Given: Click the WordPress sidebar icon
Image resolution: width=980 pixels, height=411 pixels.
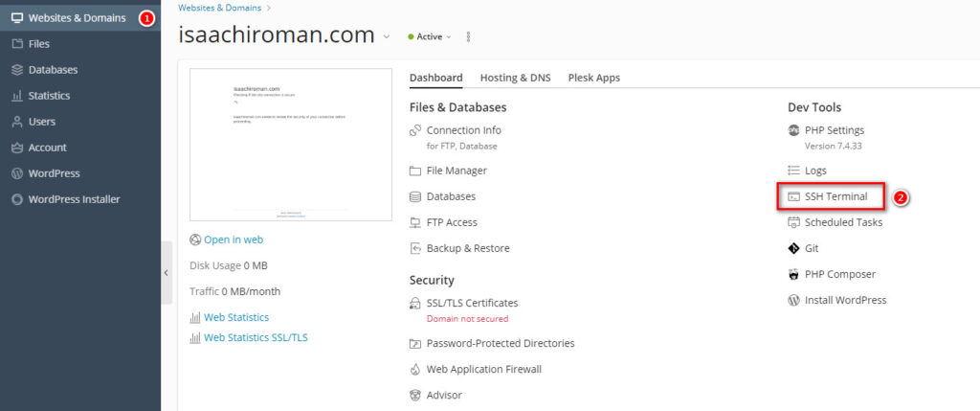Looking at the screenshot, I should point(17,174).
